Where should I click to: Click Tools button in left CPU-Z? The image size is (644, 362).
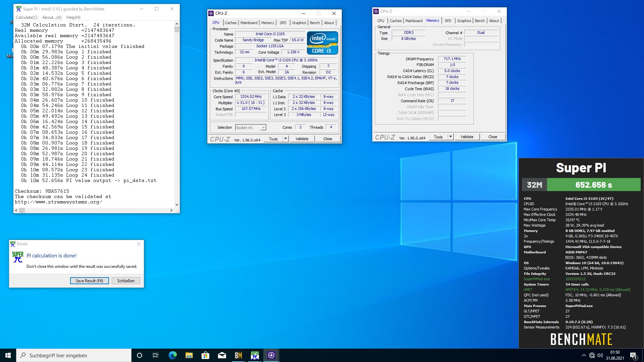(273, 139)
